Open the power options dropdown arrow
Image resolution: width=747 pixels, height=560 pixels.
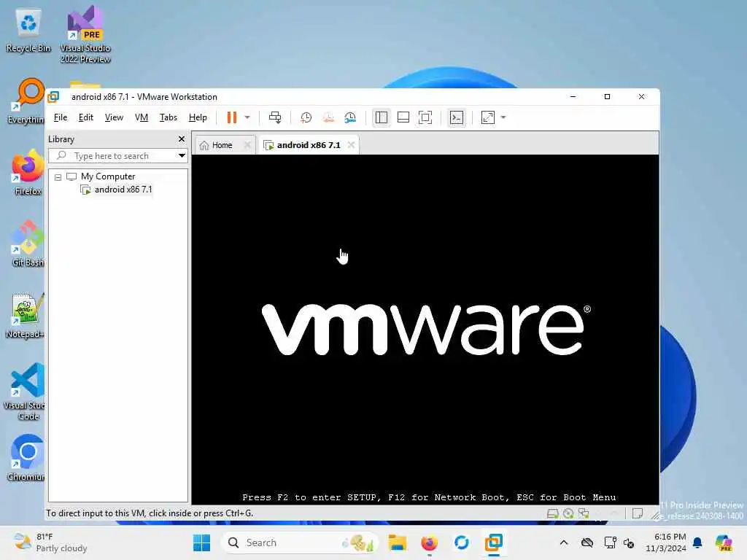click(x=247, y=117)
